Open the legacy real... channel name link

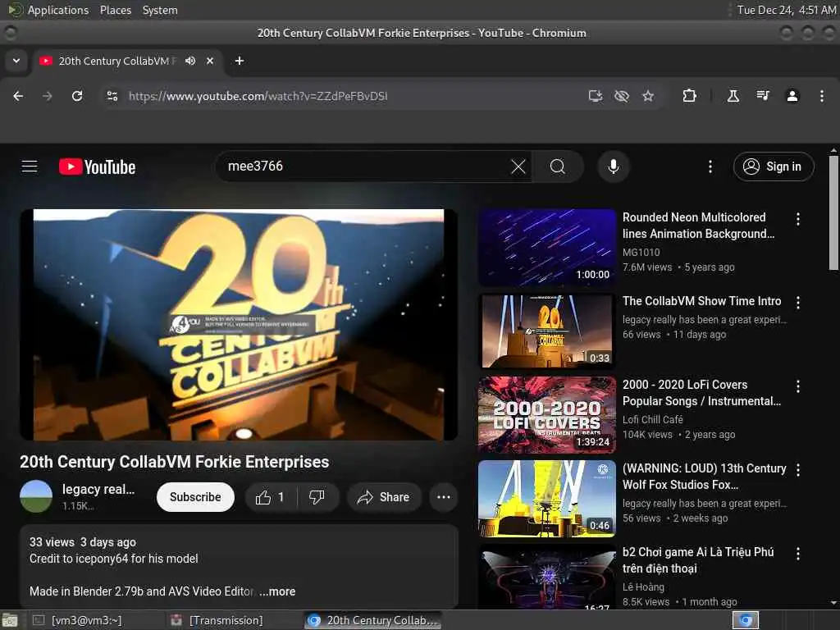point(98,489)
